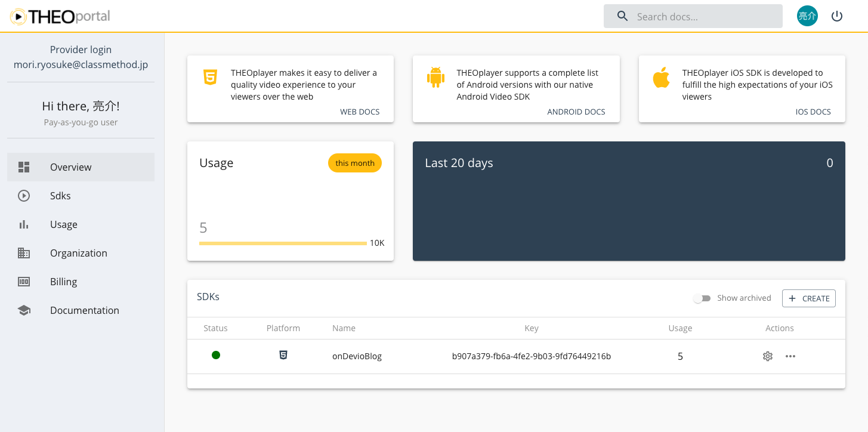Screen dimensions: 868x432
Task: Open the three-dot actions menu for onDevioBlog
Action: [x=790, y=356]
